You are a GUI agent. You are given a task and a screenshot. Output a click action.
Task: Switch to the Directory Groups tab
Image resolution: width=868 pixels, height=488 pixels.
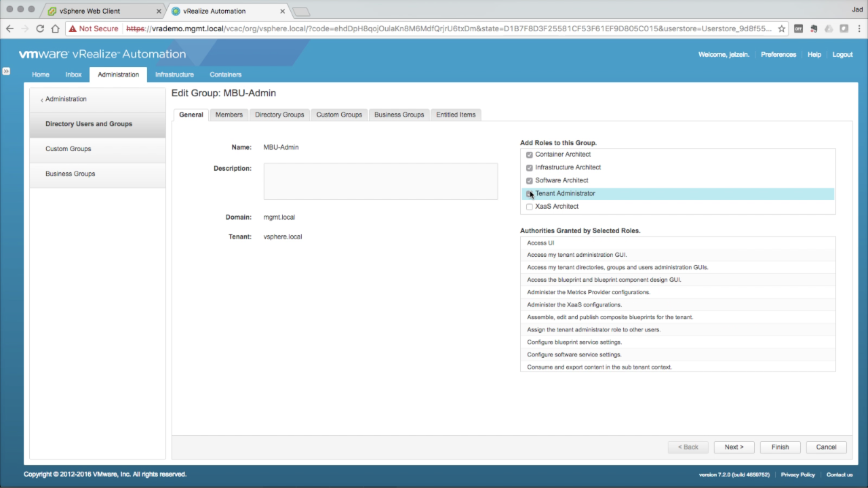pos(279,115)
